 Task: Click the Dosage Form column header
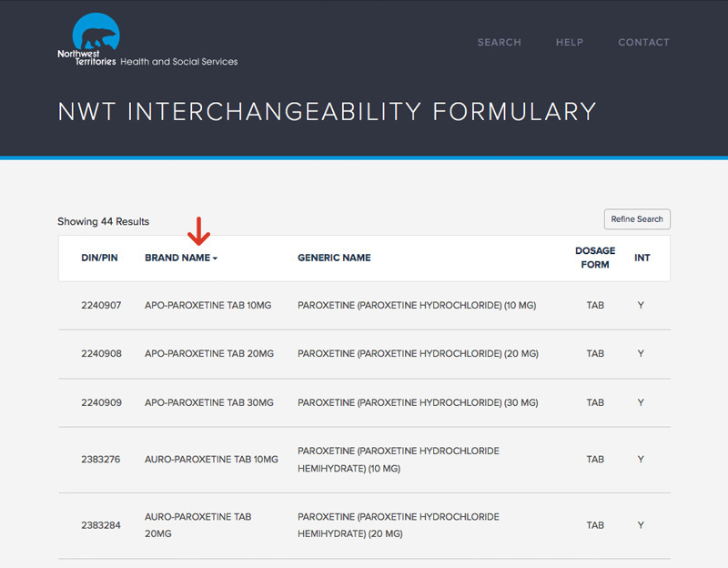click(x=594, y=258)
